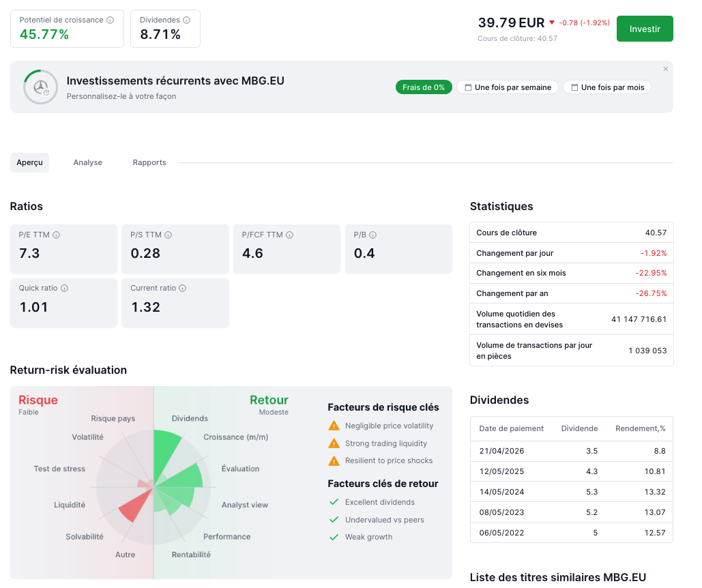The width and height of the screenshot is (702, 588).
Task: Click the Retour heading in chart
Action: click(x=269, y=400)
